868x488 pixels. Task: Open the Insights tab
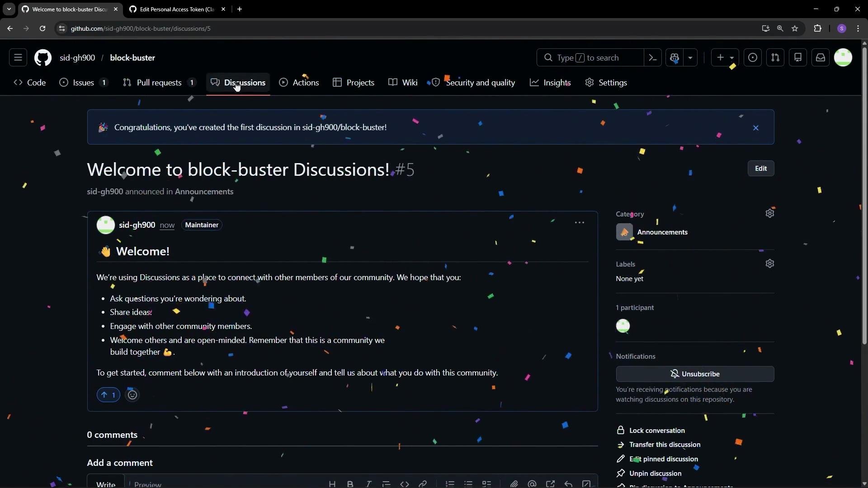pyautogui.click(x=551, y=83)
